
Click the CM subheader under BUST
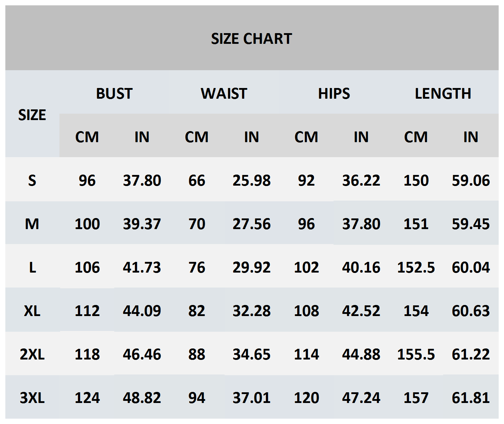point(87,137)
